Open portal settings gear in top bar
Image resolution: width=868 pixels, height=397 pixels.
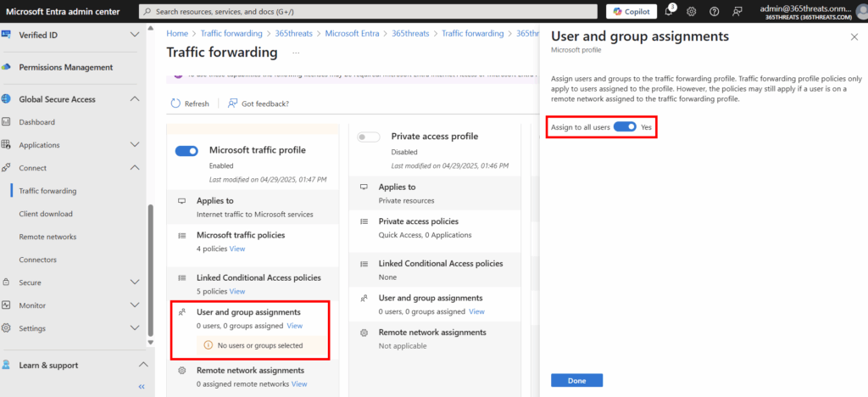tap(692, 11)
